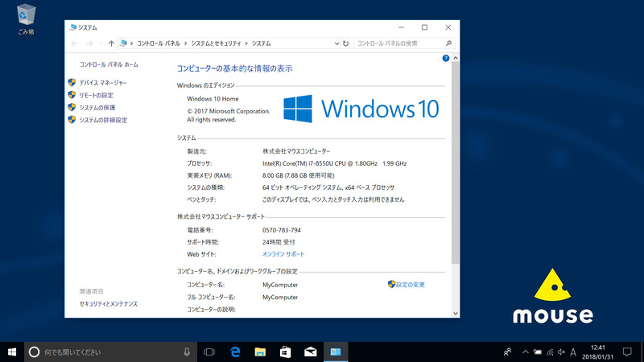Open セキュリティとメンテナンス link

coord(109,304)
